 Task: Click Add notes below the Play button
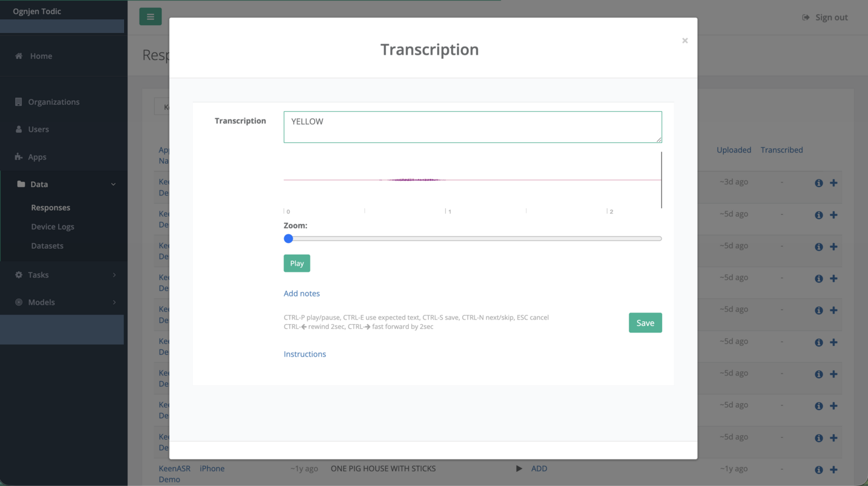point(302,293)
